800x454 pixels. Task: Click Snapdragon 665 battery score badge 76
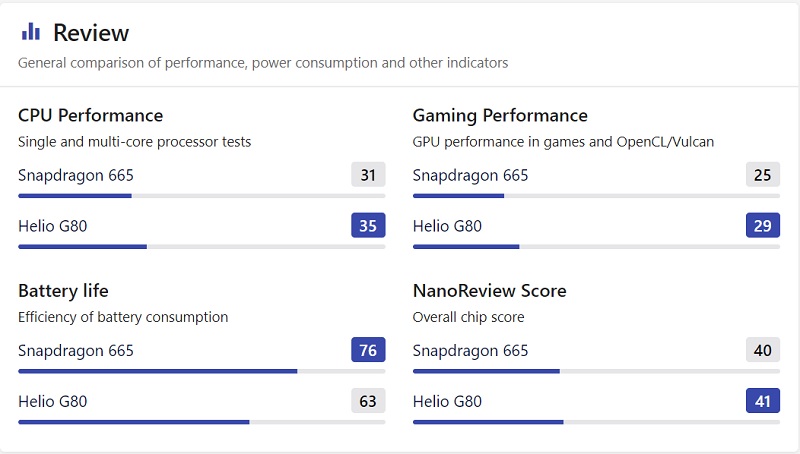point(368,350)
